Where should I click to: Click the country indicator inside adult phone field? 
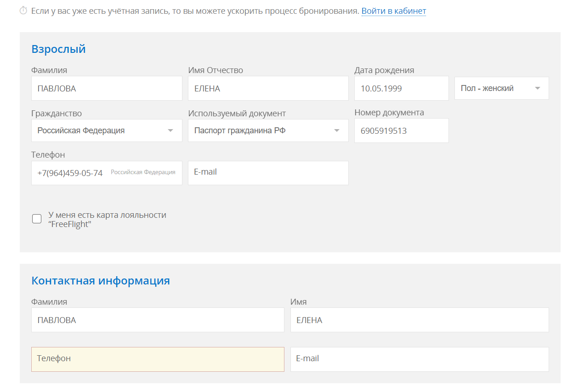pos(143,172)
